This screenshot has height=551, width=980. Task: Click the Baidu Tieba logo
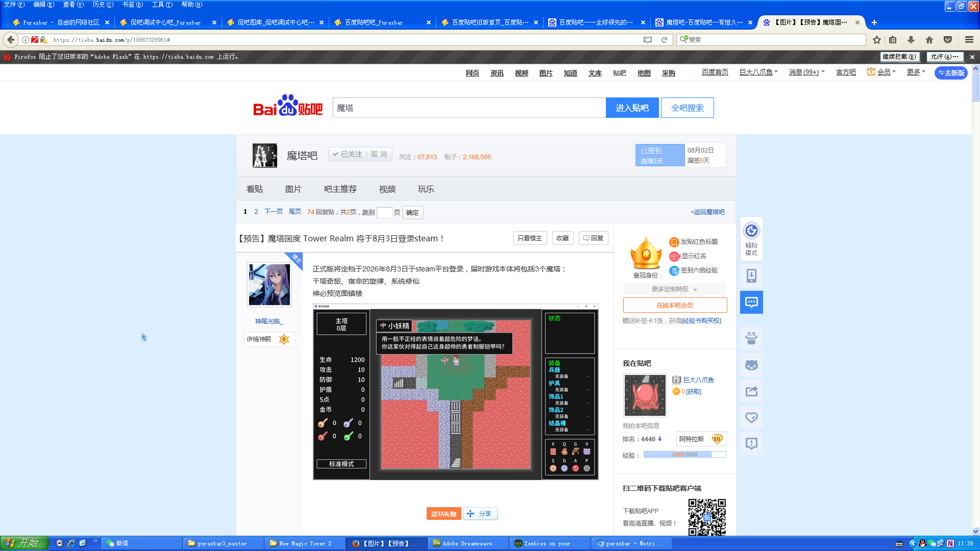(288, 106)
